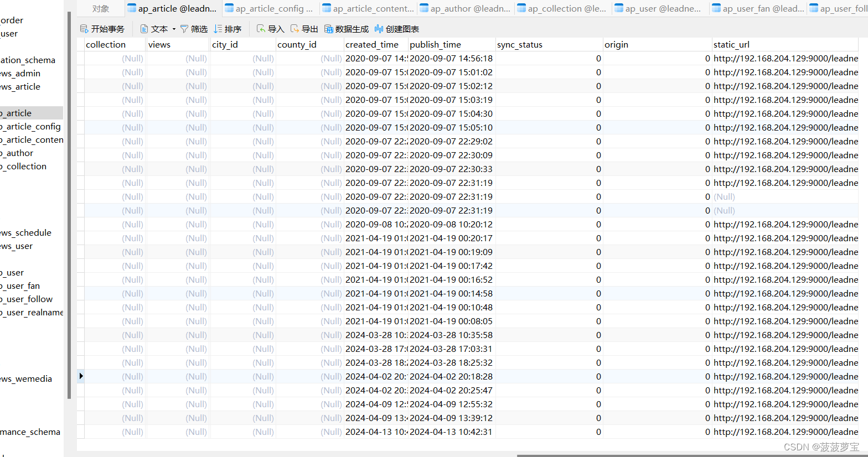
Task: Click publish_time cell 2020-09-07 15:05:10
Action: click(x=452, y=127)
